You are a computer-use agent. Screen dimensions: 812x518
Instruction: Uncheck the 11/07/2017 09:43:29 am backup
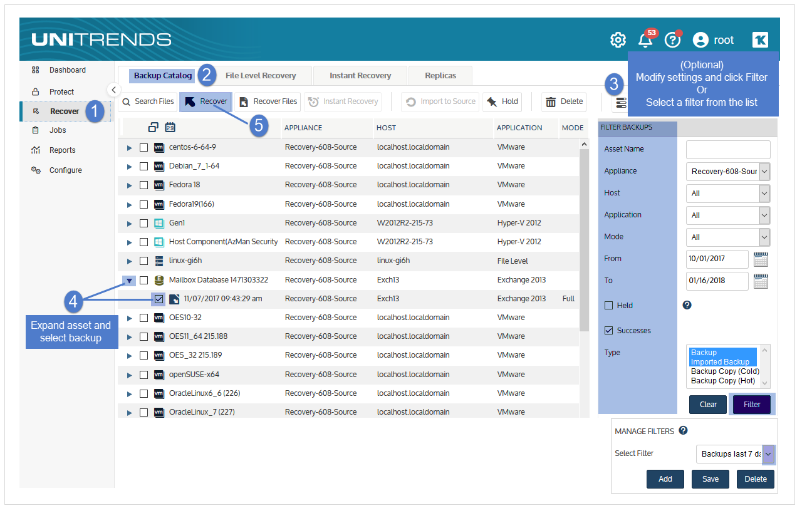159,299
